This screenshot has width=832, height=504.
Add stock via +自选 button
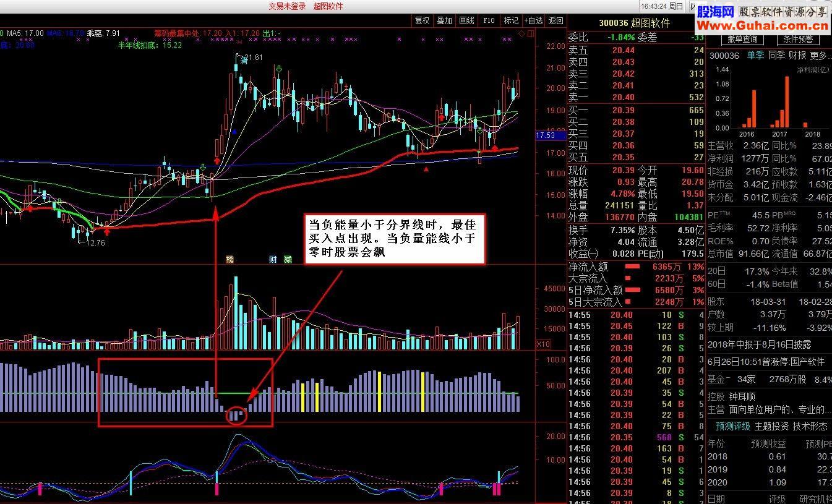coord(533,20)
